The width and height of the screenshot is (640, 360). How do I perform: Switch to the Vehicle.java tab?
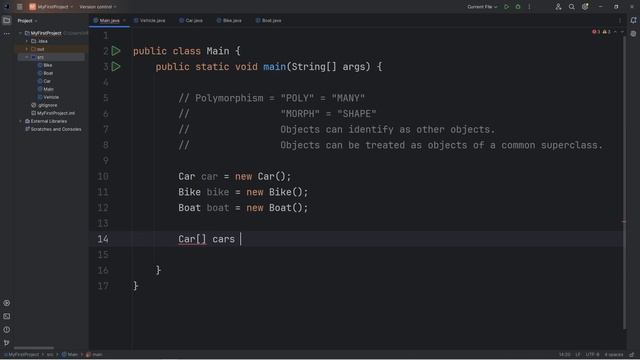(x=149, y=20)
